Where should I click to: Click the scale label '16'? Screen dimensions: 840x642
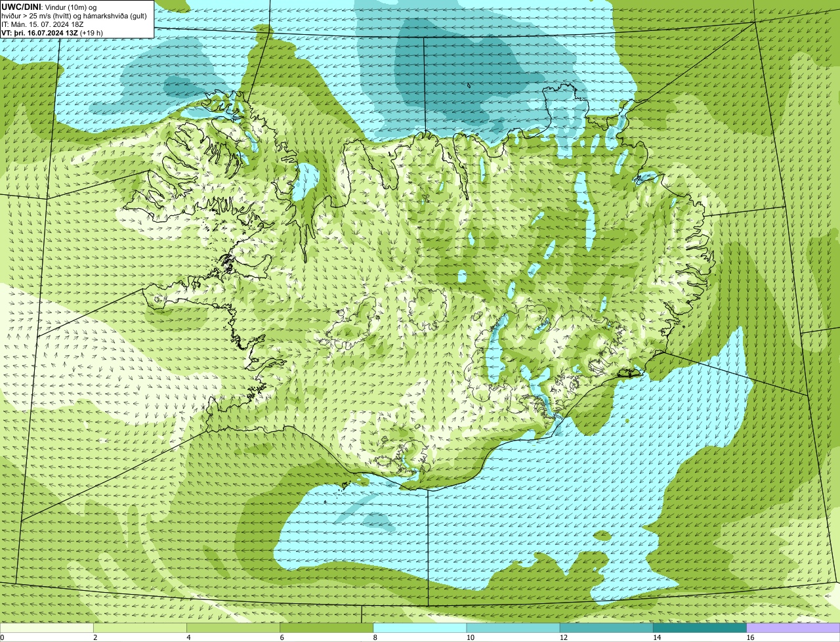point(750,637)
